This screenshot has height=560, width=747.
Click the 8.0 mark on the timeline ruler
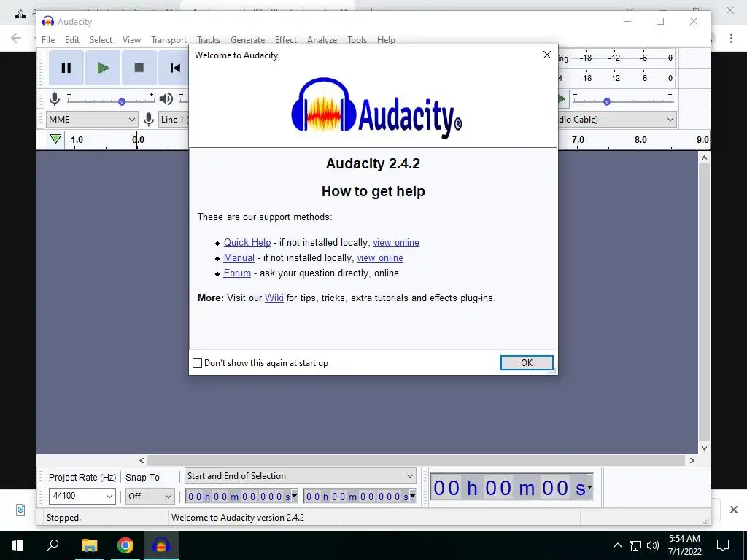pos(640,139)
